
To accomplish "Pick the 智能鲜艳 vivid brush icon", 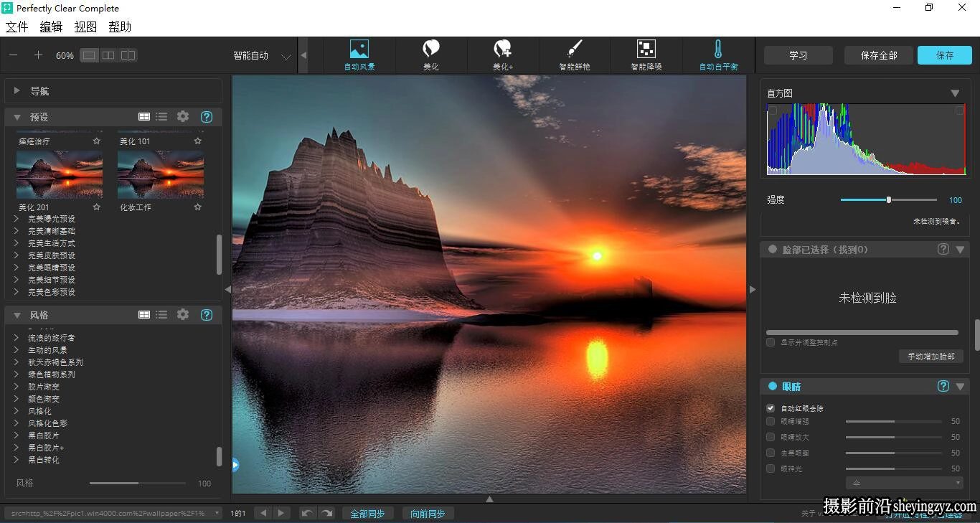I will 575,49.
